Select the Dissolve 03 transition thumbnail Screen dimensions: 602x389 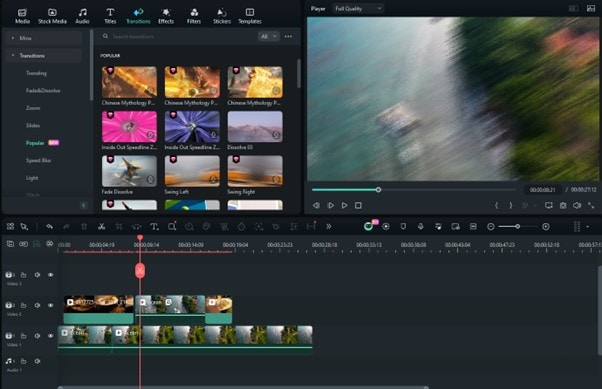(x=255, y=127)
